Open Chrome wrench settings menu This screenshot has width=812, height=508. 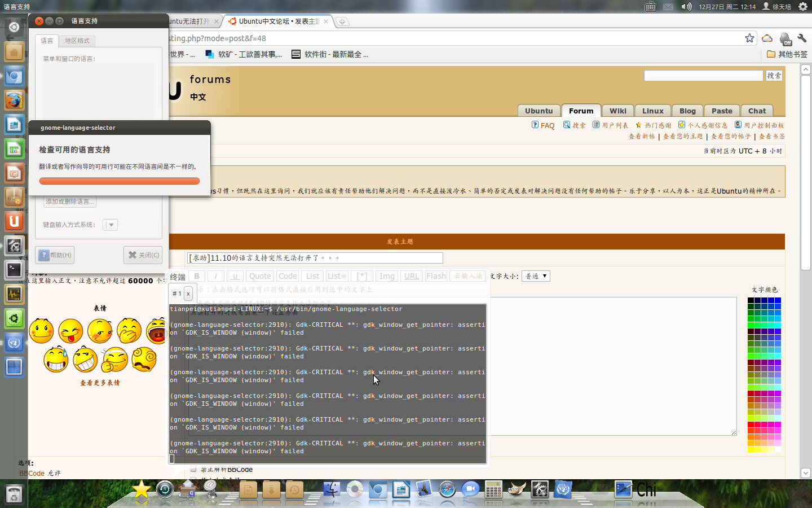[x=802, y=38]
